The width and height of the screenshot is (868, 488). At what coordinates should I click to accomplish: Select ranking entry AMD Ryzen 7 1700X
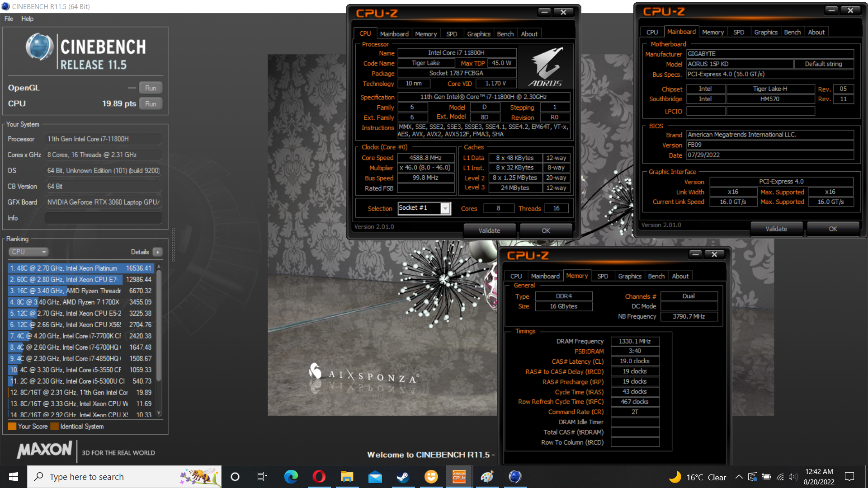(81, 302)
